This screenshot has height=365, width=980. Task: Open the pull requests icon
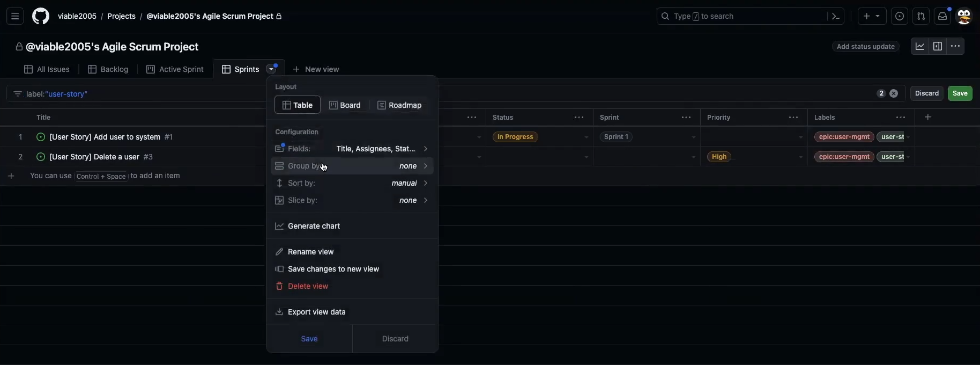[921, 16]
